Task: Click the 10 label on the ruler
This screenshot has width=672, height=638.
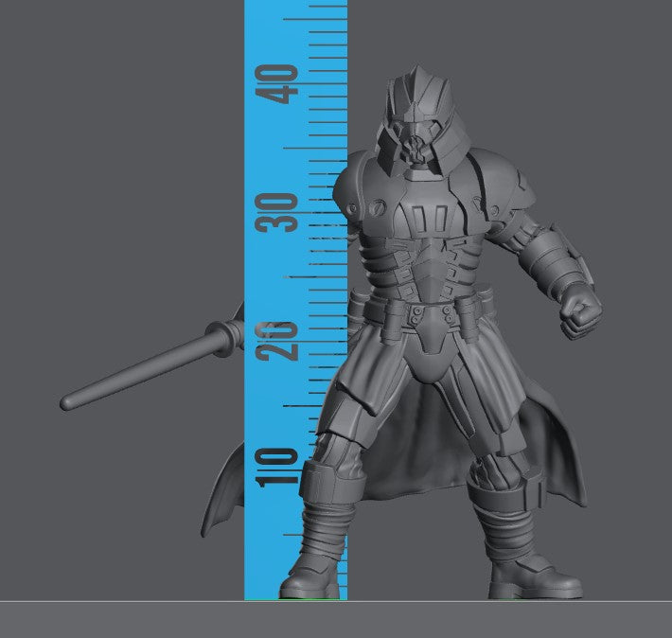Action: (x=276, y=467)
